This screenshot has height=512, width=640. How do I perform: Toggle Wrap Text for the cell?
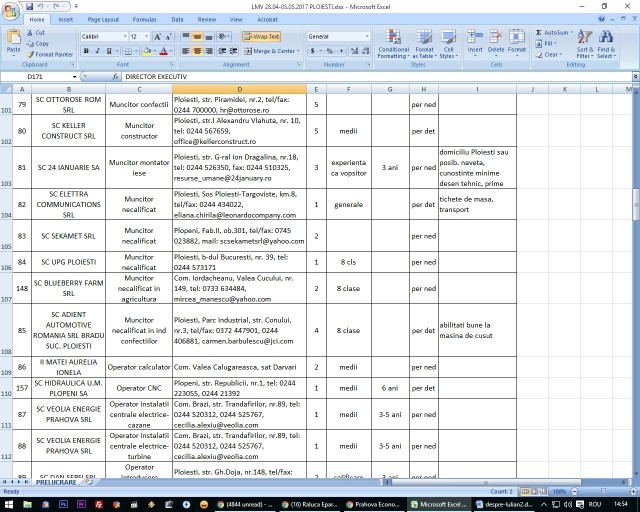click(262, 37)
